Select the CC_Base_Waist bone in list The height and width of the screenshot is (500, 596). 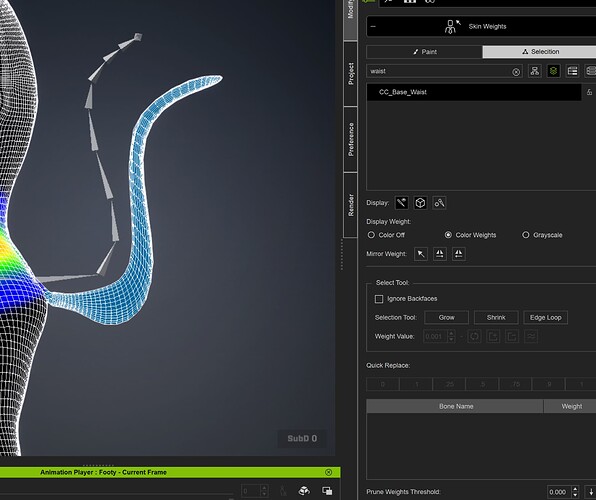pos(474,92)
